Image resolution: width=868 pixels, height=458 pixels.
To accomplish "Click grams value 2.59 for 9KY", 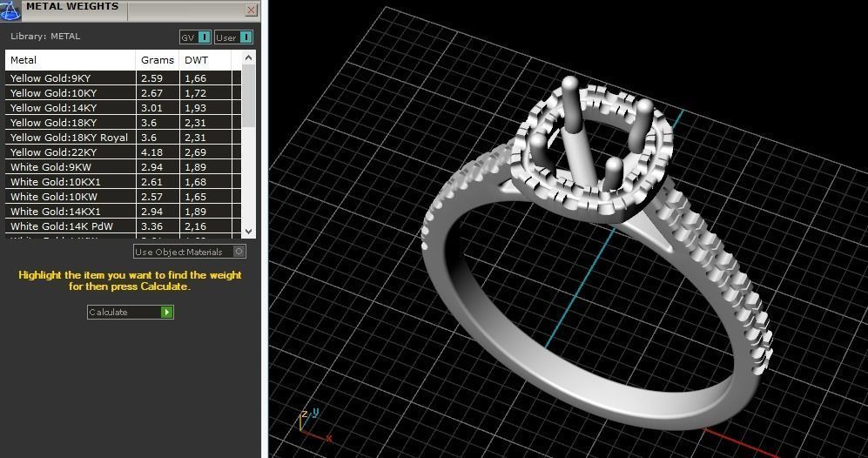I will 151,78.
